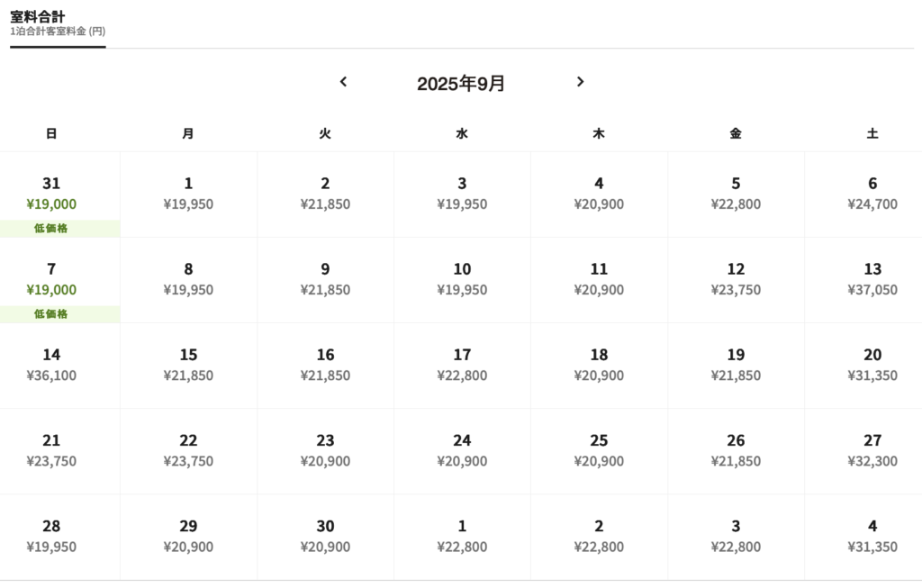Select September 30 at ¥20,900
922x588 pixels.
325,538
